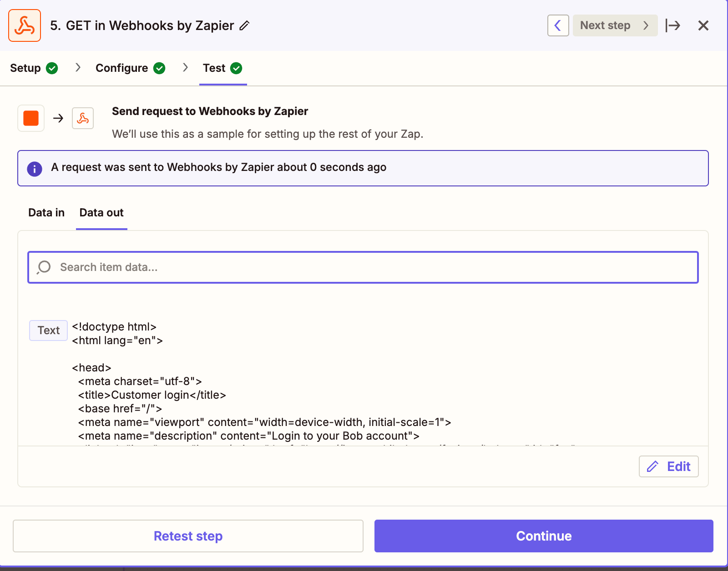This screenshot has height=571, width=728.
Task: Click the chevron between Setup and Configure
Action: point(78,68)
